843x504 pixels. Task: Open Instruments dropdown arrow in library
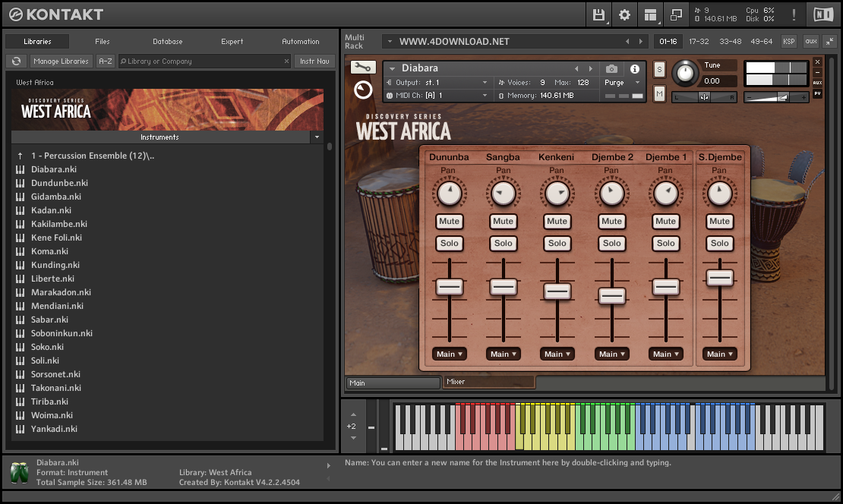[x=317, y=137]
